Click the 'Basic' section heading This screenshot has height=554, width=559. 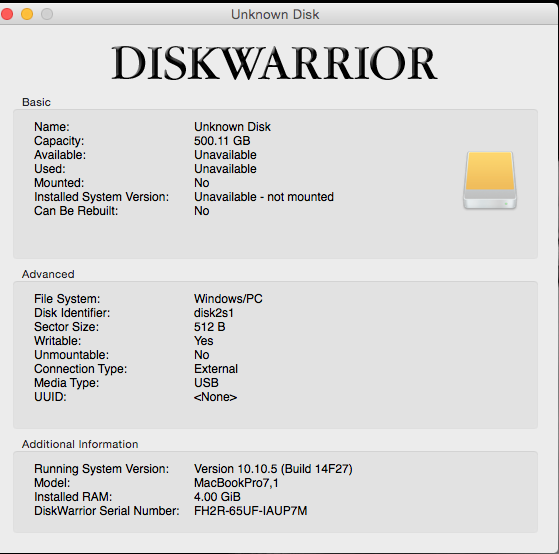(x=36, y=102)
